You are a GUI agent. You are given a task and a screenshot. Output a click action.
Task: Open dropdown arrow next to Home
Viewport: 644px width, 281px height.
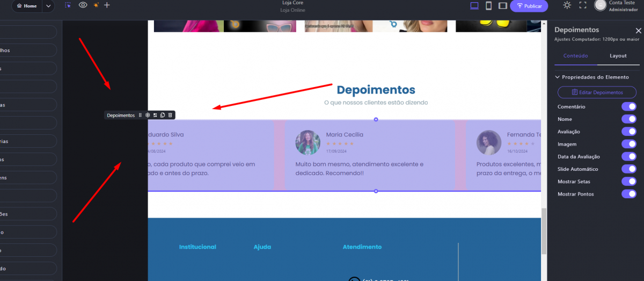point(48,6)
